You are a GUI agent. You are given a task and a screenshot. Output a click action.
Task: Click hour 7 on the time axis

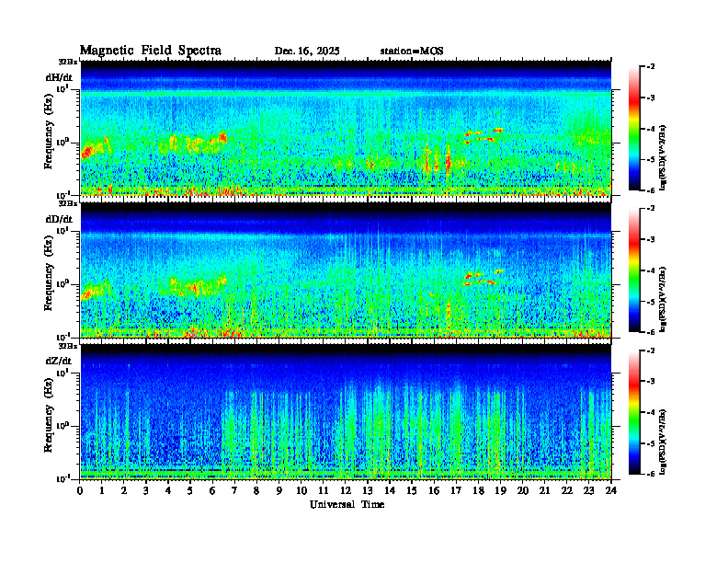[235, 490]
